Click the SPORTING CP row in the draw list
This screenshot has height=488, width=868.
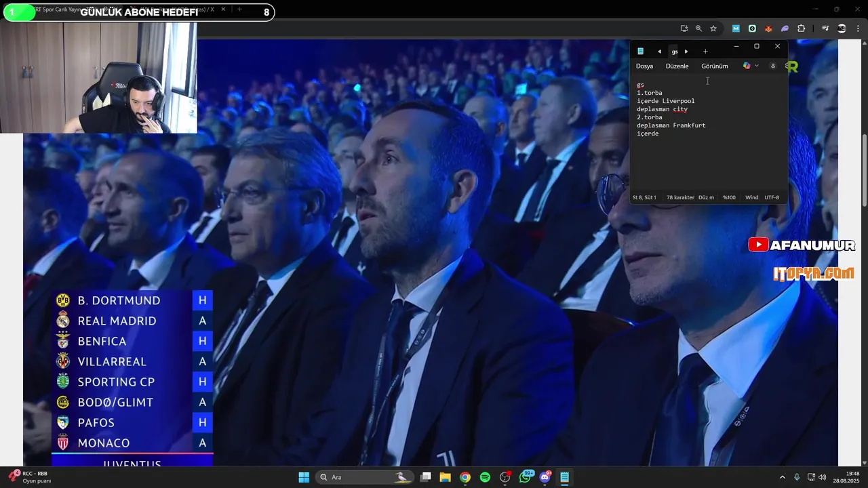click(132, 382)
